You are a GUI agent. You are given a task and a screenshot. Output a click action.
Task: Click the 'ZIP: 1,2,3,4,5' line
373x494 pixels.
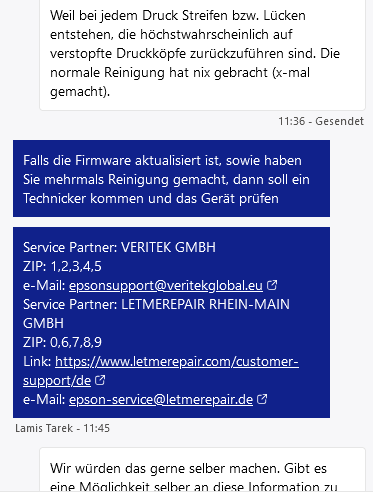[62, 267]
